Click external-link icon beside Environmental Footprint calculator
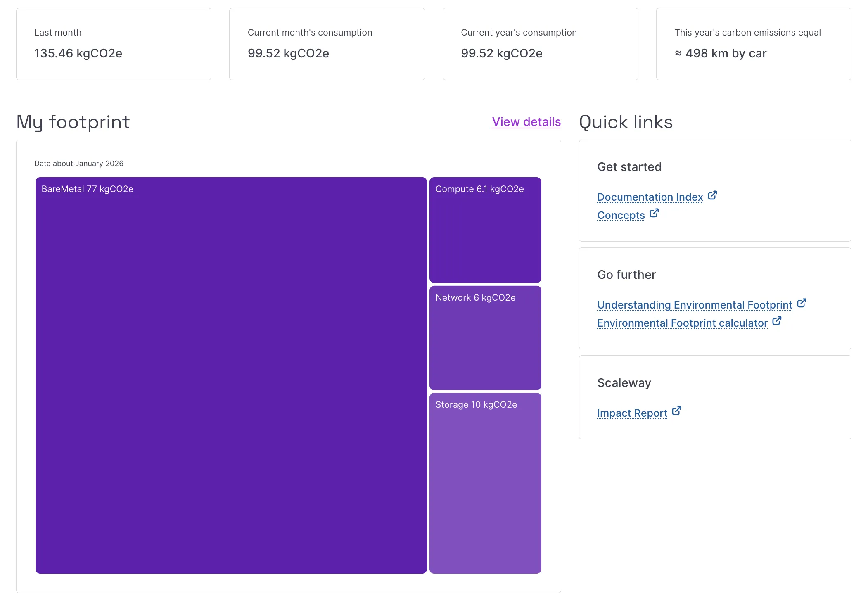868x603 pixels. [776, 321]
